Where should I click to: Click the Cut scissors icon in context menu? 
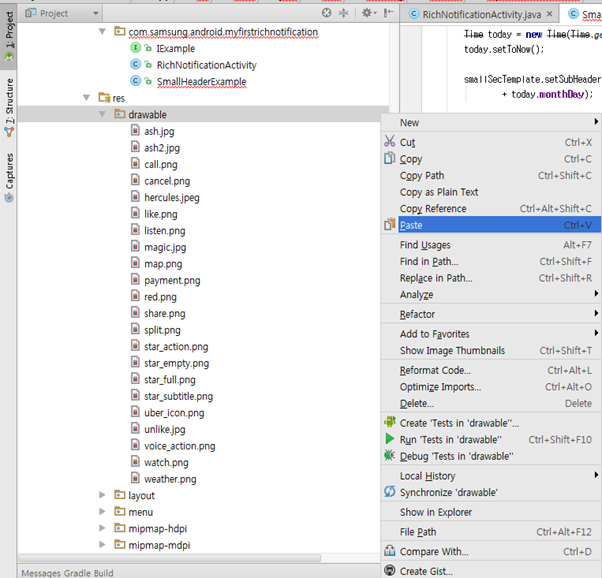pos(390,142)
